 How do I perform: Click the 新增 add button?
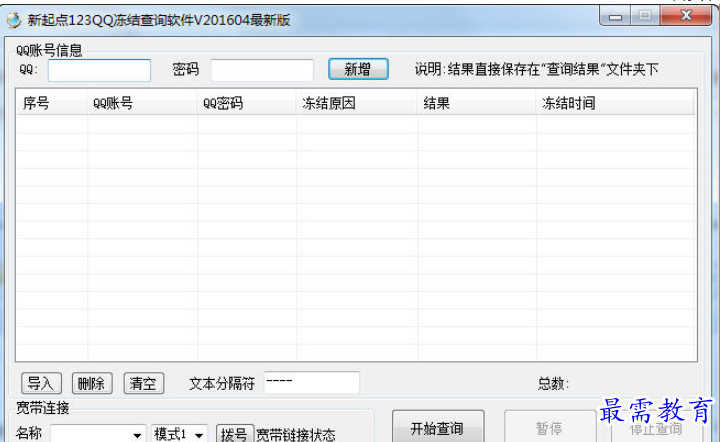point(358,69)
